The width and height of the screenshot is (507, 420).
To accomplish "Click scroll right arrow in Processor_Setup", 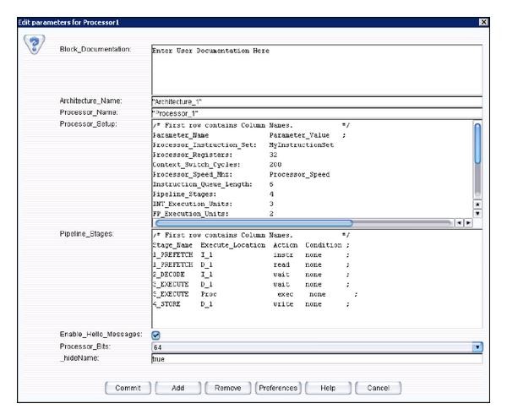I will (468, 223).
